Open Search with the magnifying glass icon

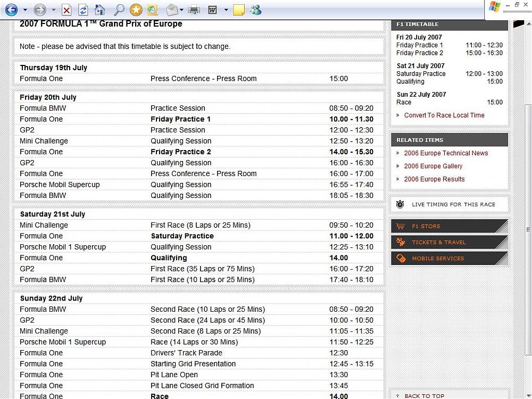[119, 10]
